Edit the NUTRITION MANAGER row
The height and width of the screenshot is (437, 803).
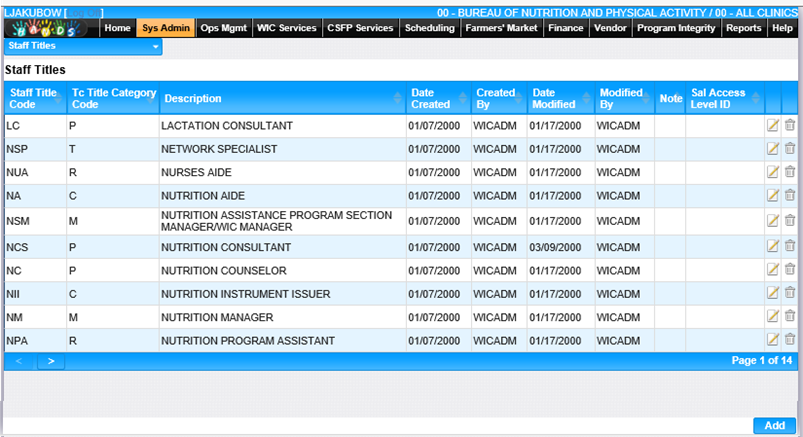click(x=773, y=317)
